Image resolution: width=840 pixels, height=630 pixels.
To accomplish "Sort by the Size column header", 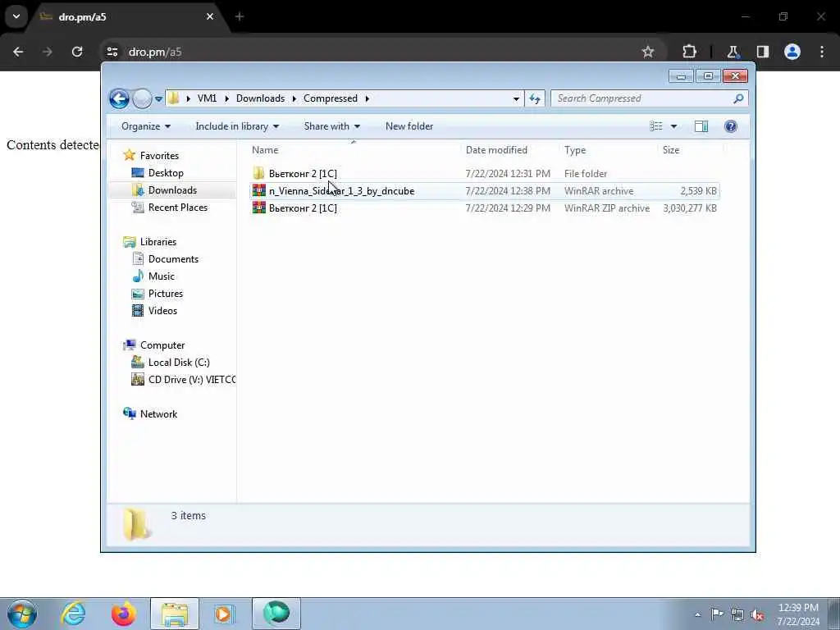I will click(x=690, y=150).
